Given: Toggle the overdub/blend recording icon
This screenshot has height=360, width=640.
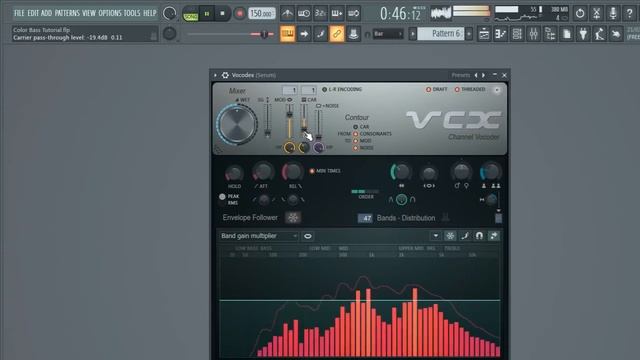Looking at the screenshot, I should tap(337, 13).
